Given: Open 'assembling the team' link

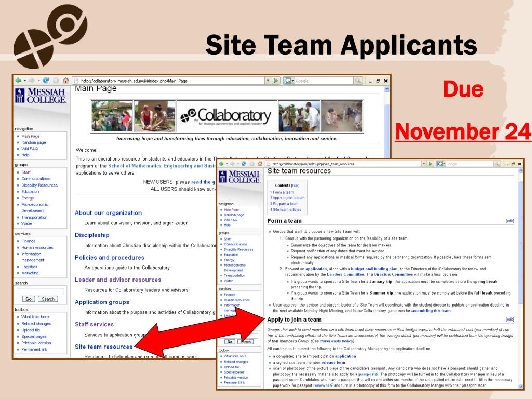Looking at the screenshot, I should [x=431, y=311].
